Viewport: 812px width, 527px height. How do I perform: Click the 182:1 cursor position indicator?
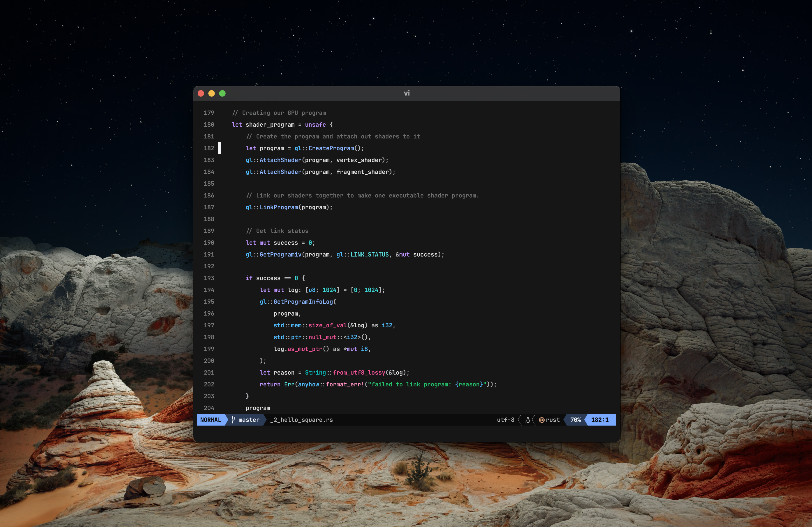click(600, 420)
